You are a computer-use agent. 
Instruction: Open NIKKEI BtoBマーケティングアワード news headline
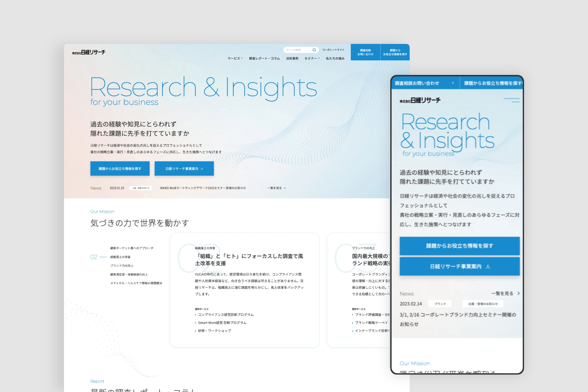tap(203, 188)
